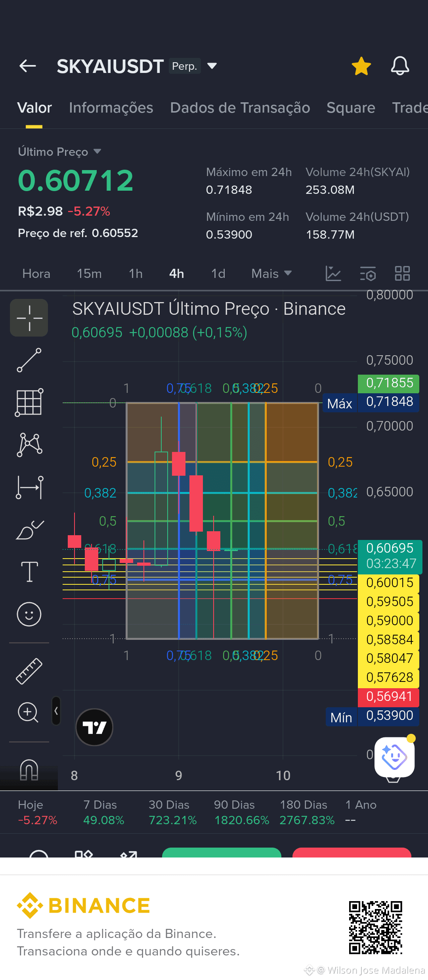428x980 pixels.
Task: Go back using the left arrow
Action: (x=28, y=66)
